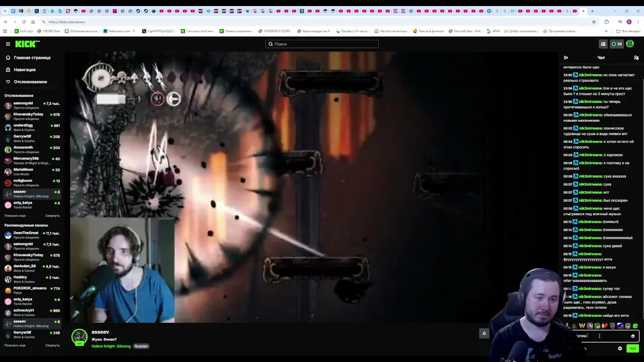Open followed channel Amouranth
644x362 pixels.
pyautogui.click(x=32, y=150)
